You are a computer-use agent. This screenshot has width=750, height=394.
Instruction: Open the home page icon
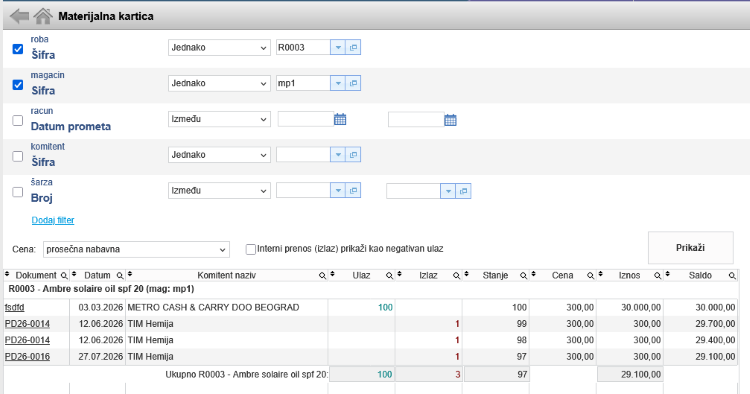(x=43, y=16)
